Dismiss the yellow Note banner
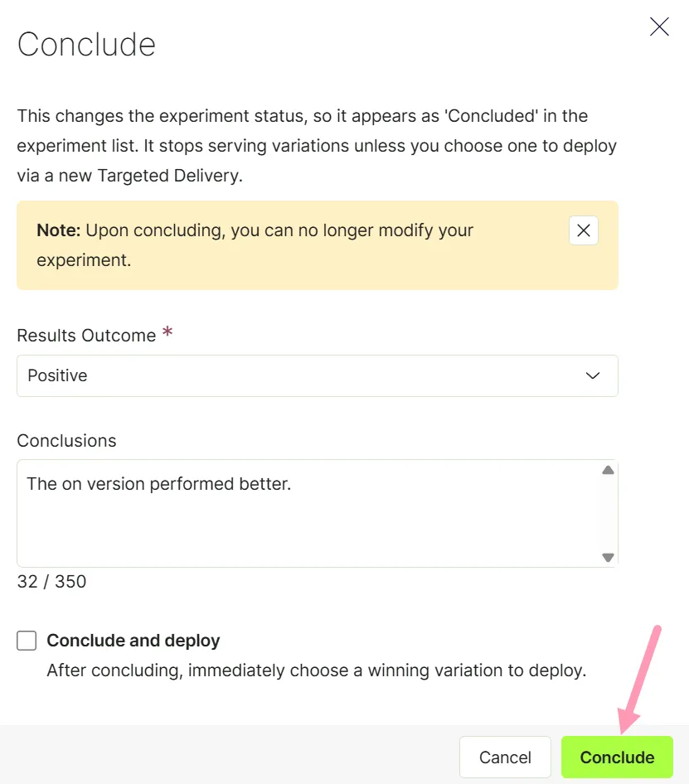The image size is (689, 784). pos(584,230)
